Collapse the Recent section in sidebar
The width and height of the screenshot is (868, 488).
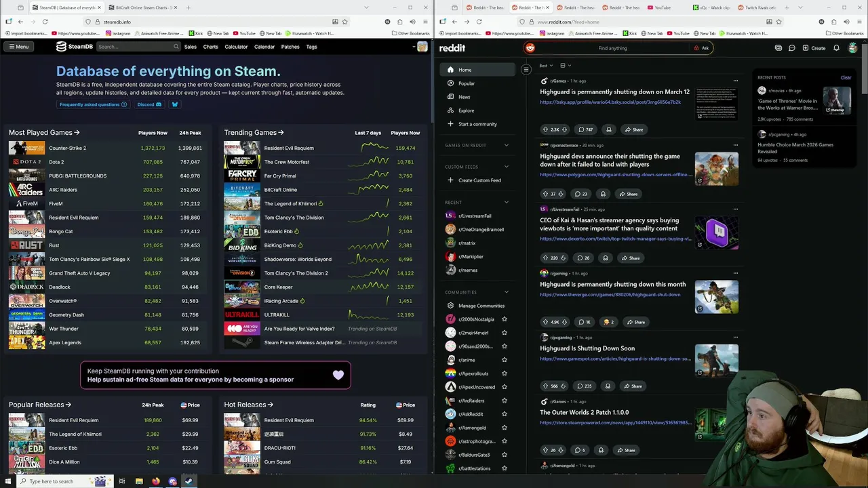click(x=506, y=202)
